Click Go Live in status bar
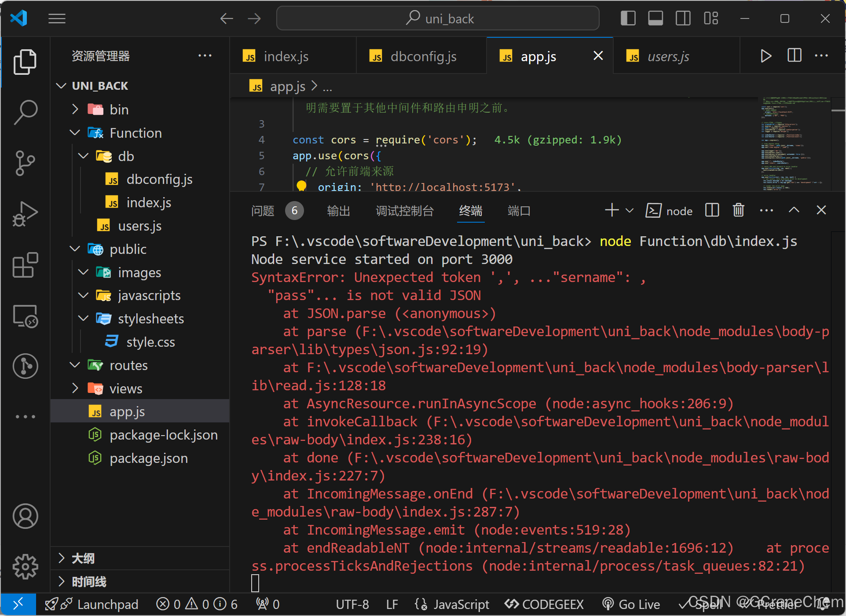 631,605
